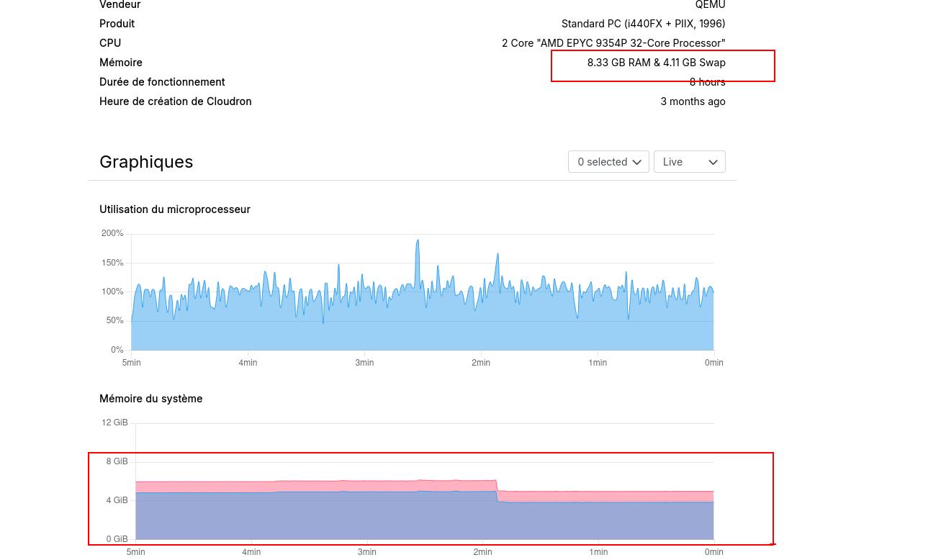Viewport: 941px width, 560px height.
Task: Select the 'CPU' info row label
Action: [x=109, y=42]
